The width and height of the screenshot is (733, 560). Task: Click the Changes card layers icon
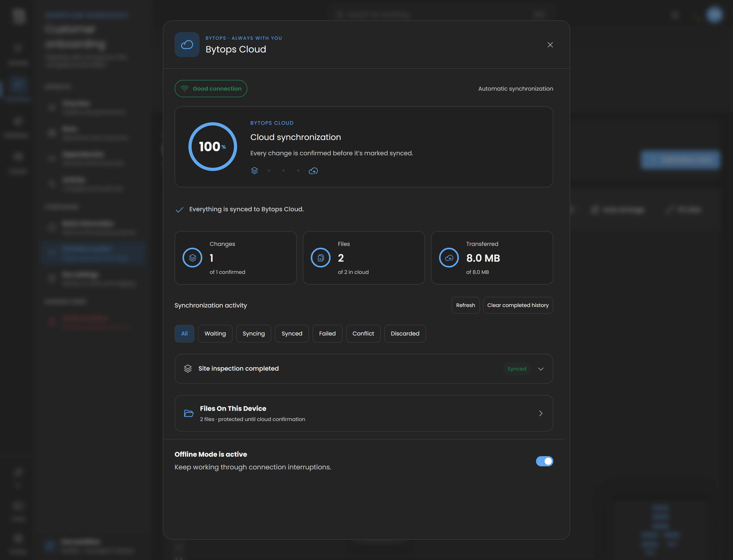(x=192, y=258)
